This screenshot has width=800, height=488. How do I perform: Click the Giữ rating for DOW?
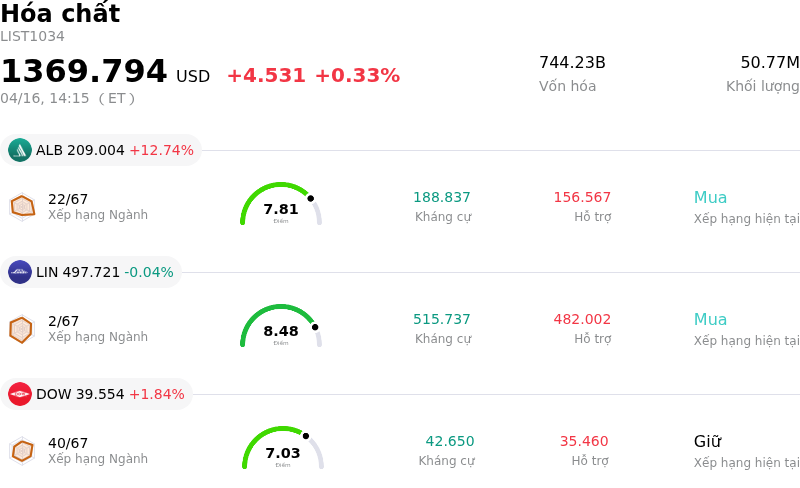707,442
